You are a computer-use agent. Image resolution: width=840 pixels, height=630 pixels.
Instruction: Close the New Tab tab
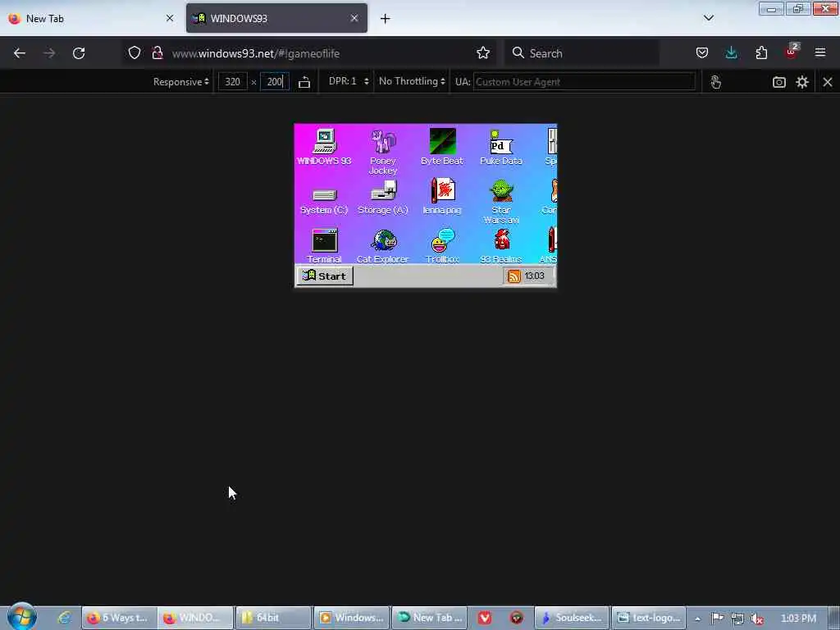tap(170, 18)
